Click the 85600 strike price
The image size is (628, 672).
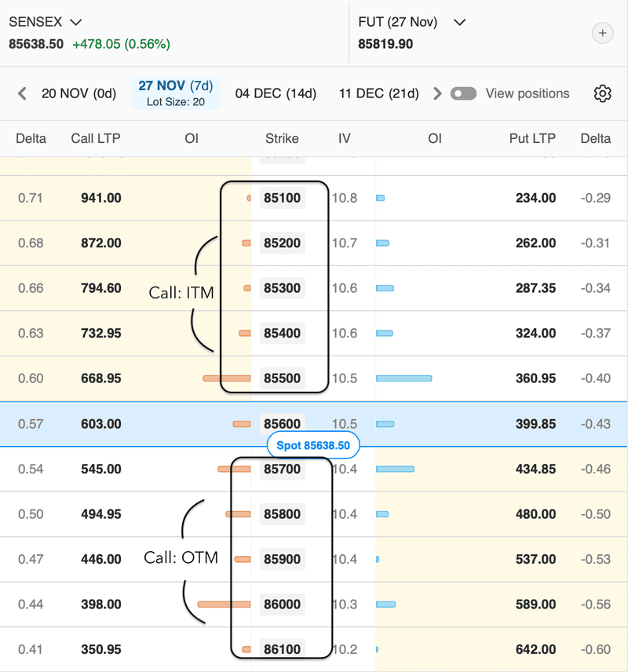pos(282,424)
